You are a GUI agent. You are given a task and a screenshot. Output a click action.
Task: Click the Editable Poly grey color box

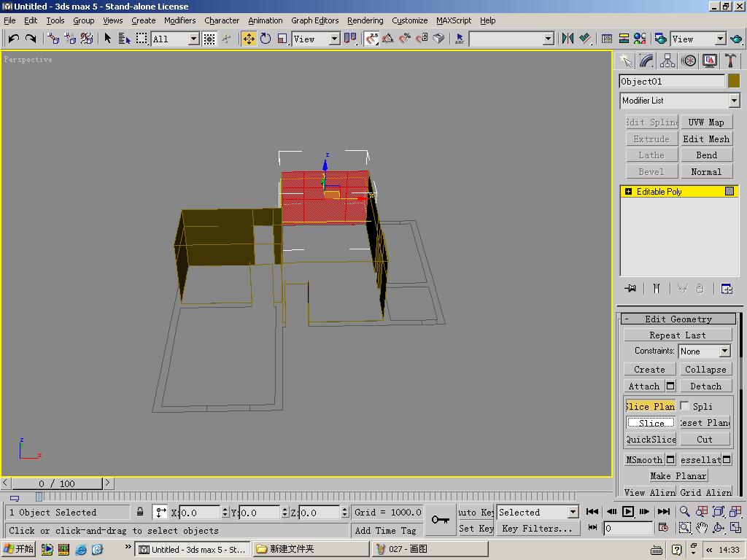pyautogui.click(x=729, y=191)
